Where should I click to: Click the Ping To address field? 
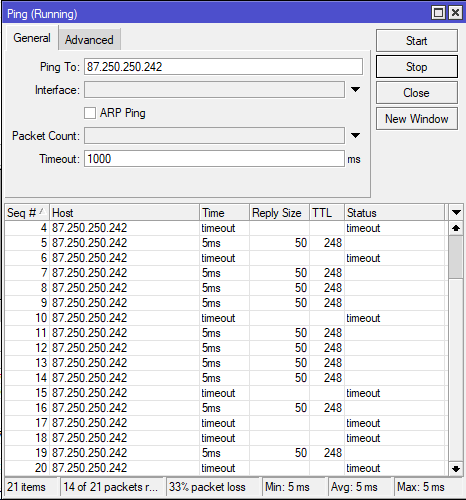click(x=223, y=67)
